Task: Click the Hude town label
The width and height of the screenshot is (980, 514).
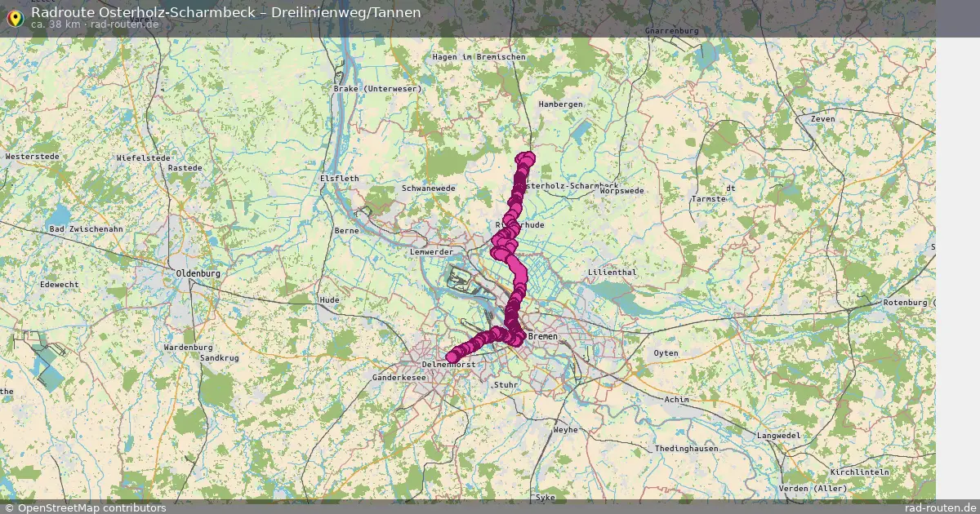Action: pos(329,300)
